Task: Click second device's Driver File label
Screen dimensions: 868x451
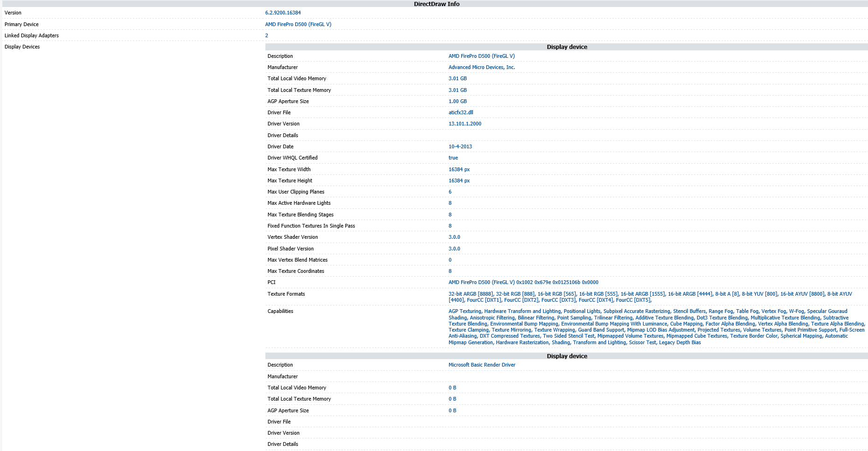Action: click(x=279, y=422)
